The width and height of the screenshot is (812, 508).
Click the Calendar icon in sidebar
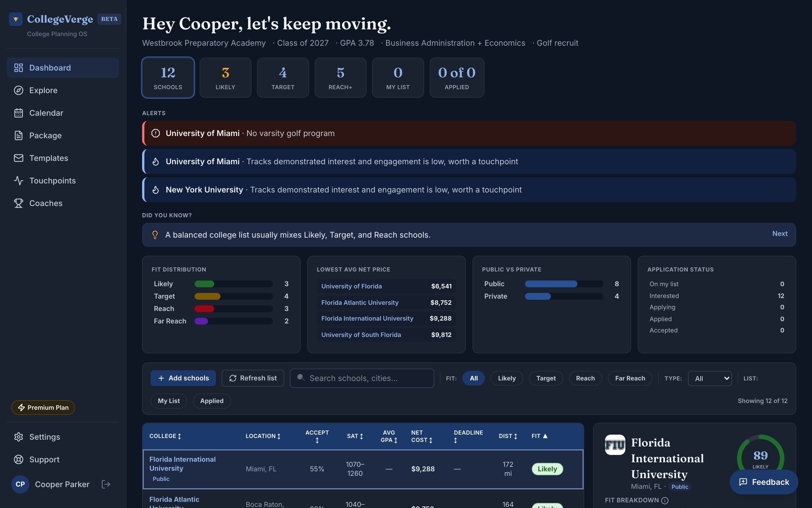click(x=18, y=113)
